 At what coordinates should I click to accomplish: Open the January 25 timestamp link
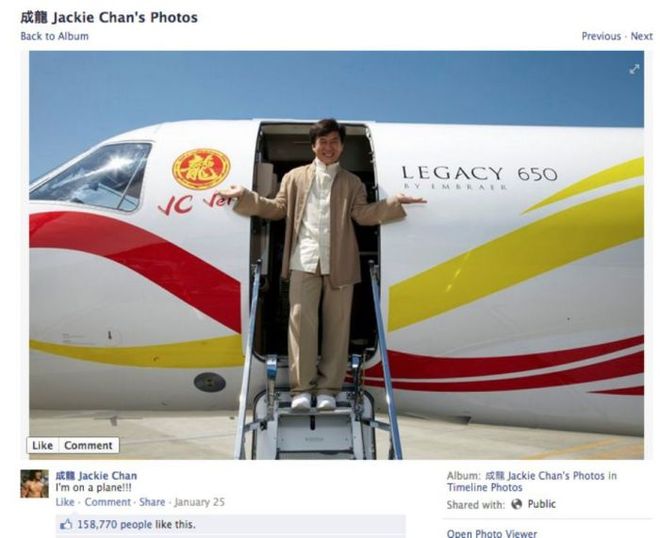pyautogui.click(x=200, y=502)
